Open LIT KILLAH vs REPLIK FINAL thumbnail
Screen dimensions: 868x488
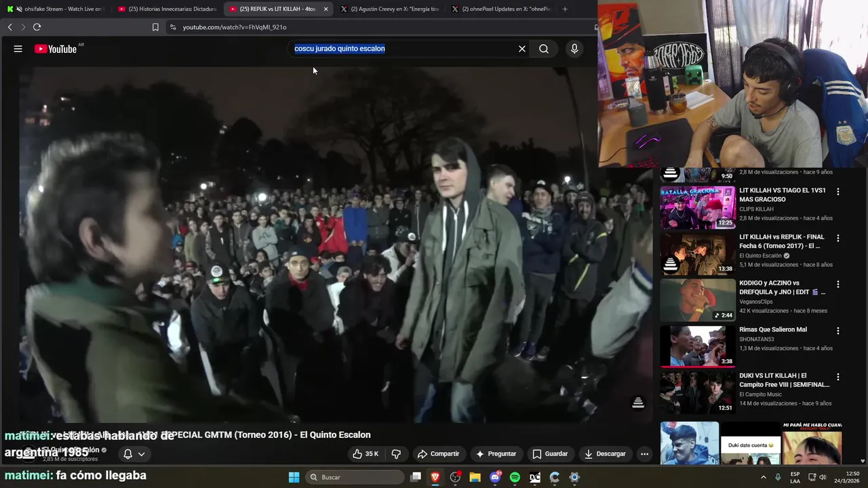click(x=698, y=254)
